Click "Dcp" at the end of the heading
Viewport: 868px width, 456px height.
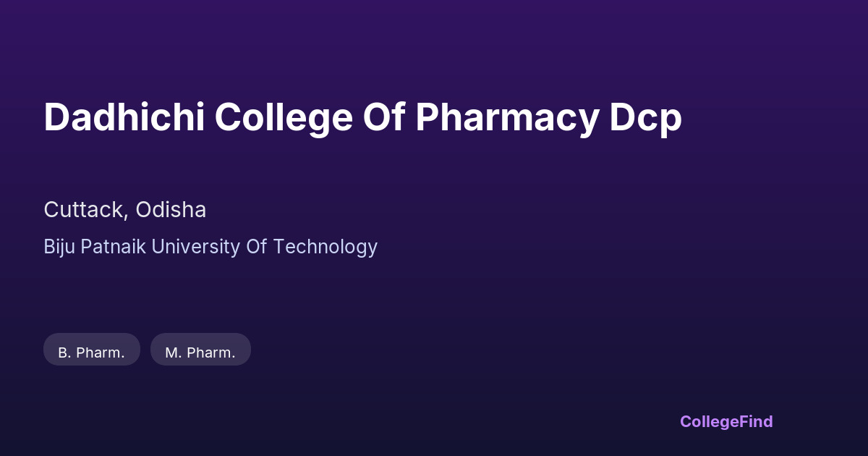[x=645, y=117]
